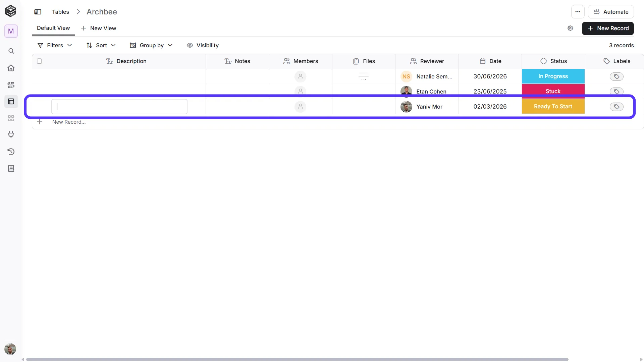Open the apps grid icon in sidebar
The width and height of the screenshot is (644, 362).
coord(11,118)
